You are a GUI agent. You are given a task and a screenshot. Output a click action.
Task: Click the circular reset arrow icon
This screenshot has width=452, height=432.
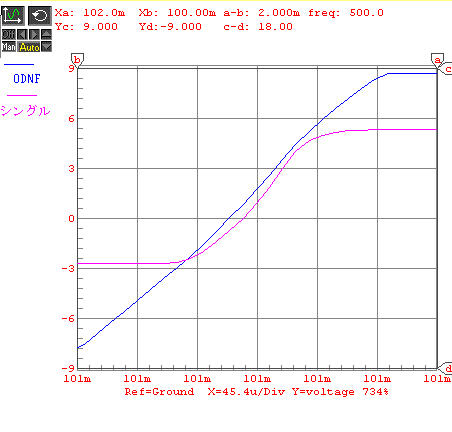tap(40, 16)
